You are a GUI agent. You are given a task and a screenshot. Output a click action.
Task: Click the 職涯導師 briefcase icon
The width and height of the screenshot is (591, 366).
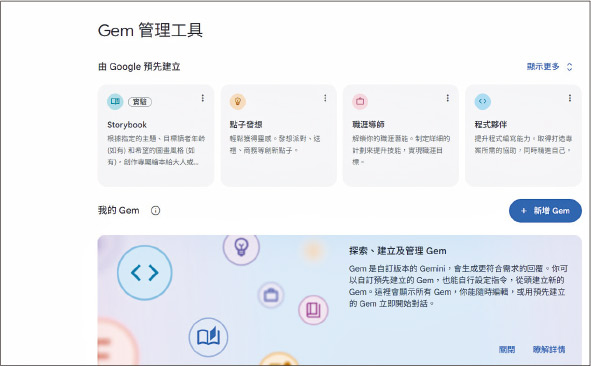(360, 101)
